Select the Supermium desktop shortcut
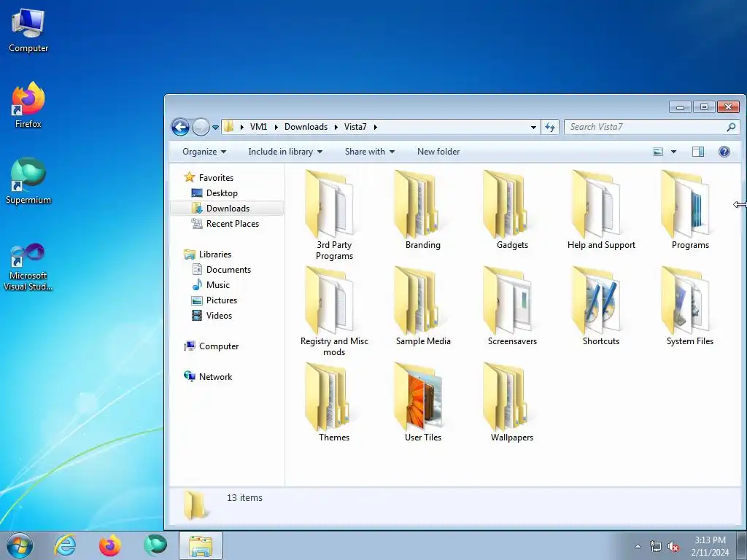 point(28,181)
